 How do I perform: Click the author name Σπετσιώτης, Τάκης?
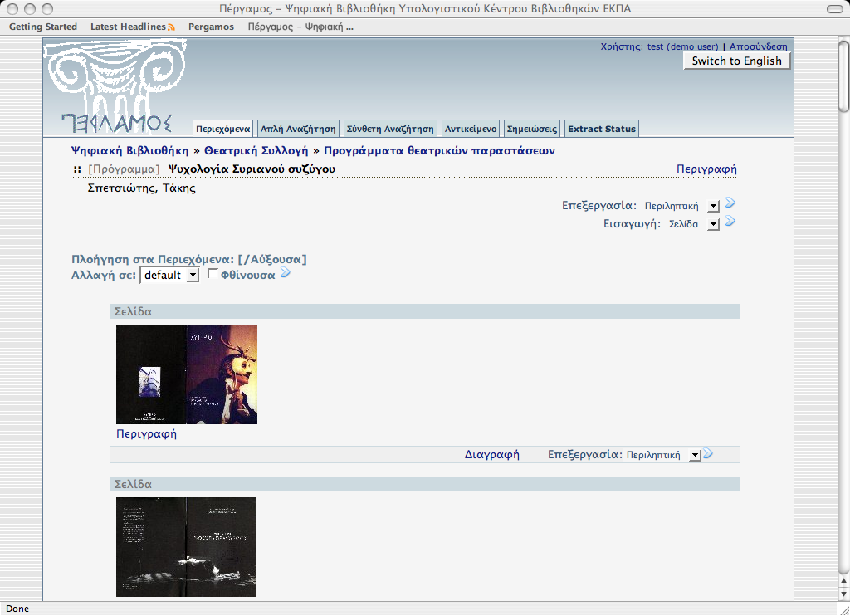(x=141, y=188)
